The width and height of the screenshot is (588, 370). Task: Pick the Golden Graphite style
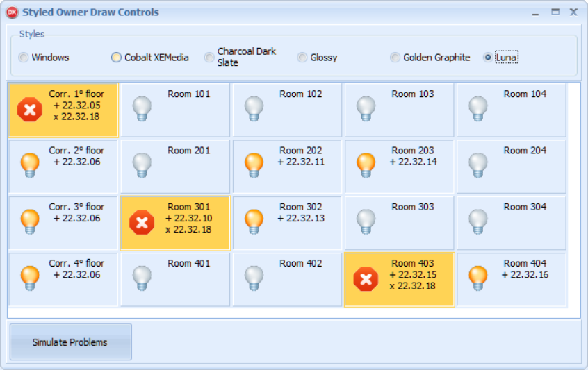(395, 58)
